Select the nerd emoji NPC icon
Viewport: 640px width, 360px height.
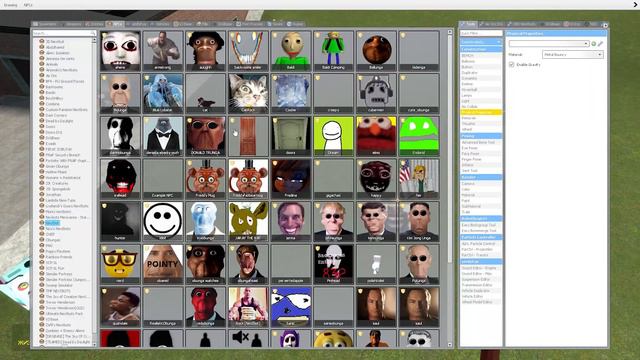pyautogui.click(x=120, y=264)
